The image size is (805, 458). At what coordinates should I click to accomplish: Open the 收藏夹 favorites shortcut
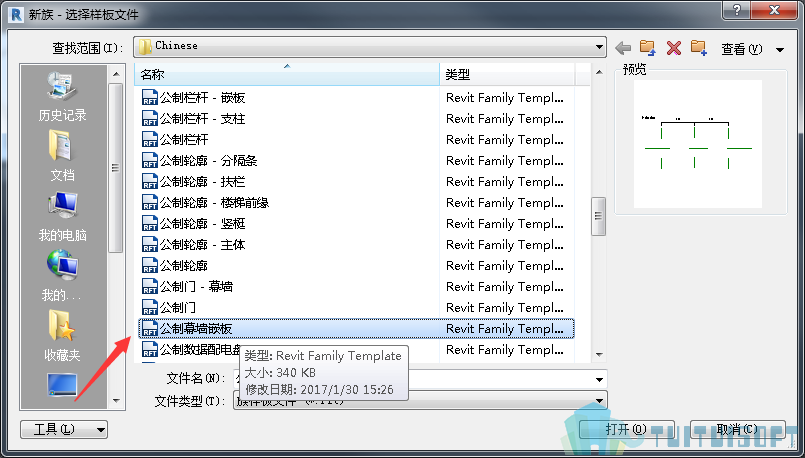pyautogui.click(x=62, y=335)
